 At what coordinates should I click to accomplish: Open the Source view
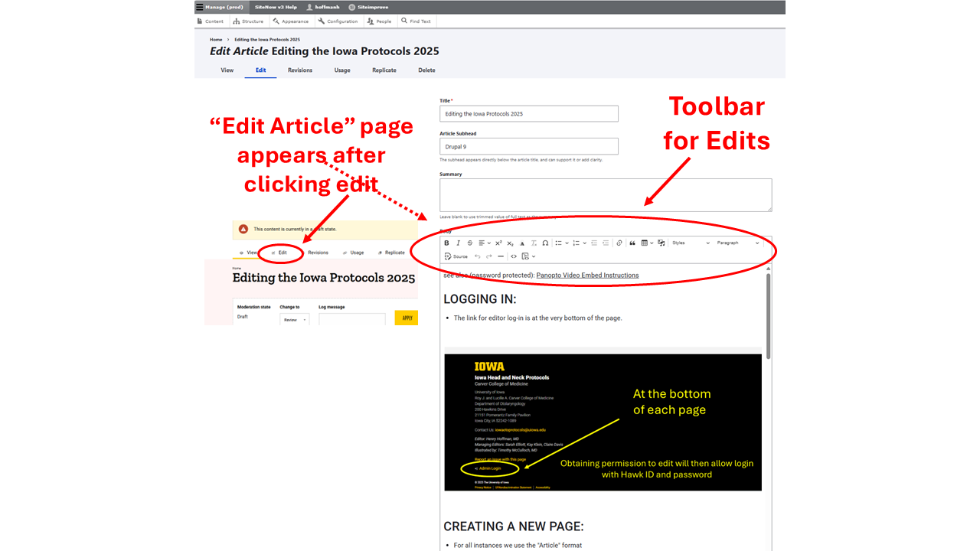457,256
